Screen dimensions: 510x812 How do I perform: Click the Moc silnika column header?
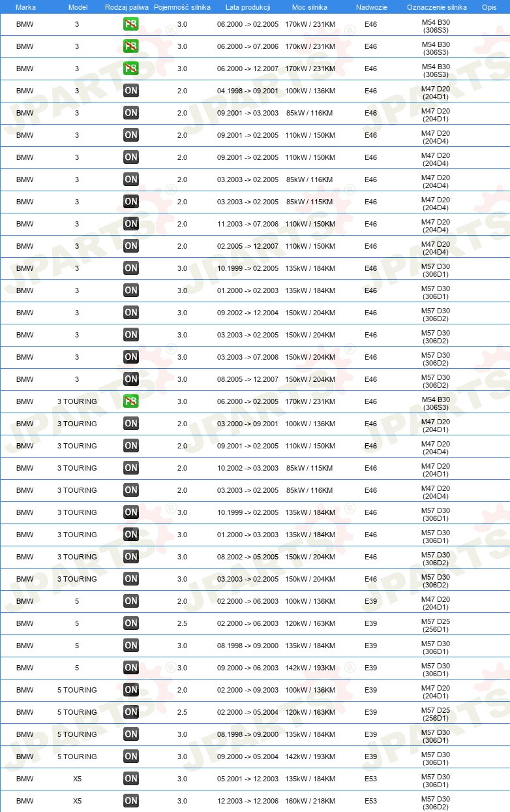[x=310, y=7]
